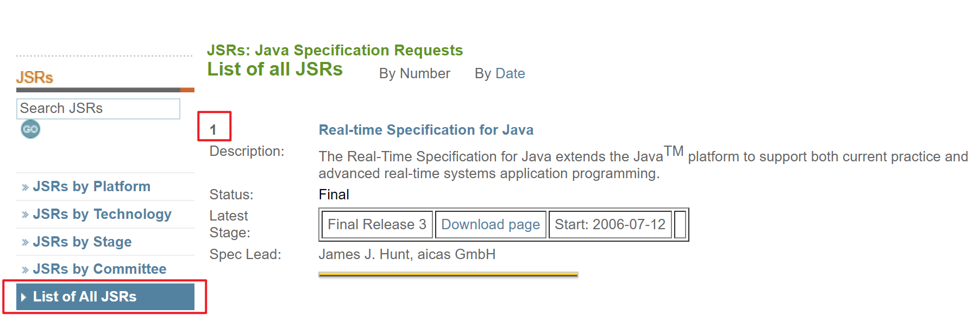This screenshot has width=980, height=321.
Task: Click the JSRs: Java Specification Requests heading
Action: pos(335,51)
